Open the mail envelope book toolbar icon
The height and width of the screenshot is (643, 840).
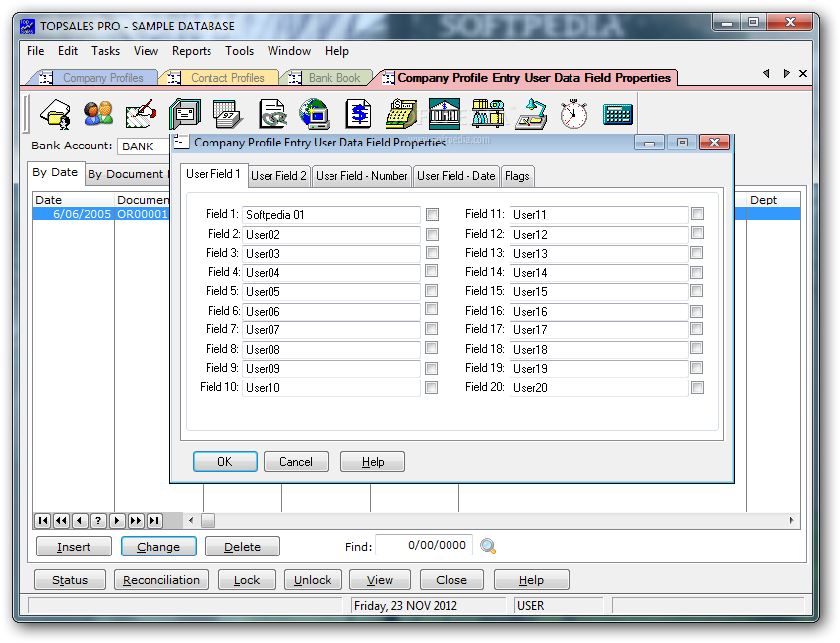[185, 113]
